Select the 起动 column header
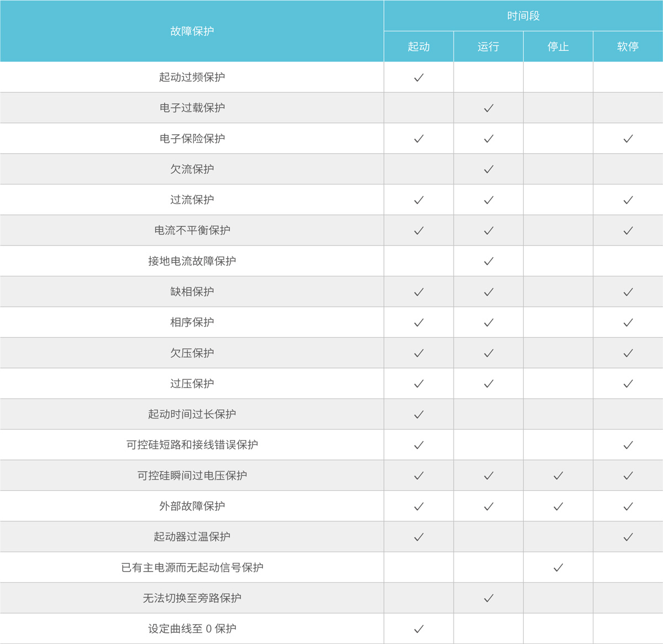Screen dimensions: 663x644 pos(419,46)
